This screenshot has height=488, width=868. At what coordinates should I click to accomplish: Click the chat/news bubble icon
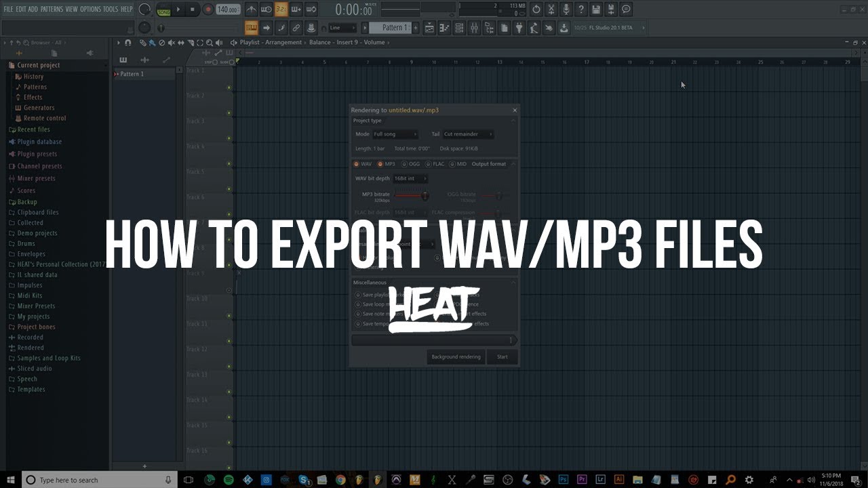pyautogui.click(x=626, y=9)
